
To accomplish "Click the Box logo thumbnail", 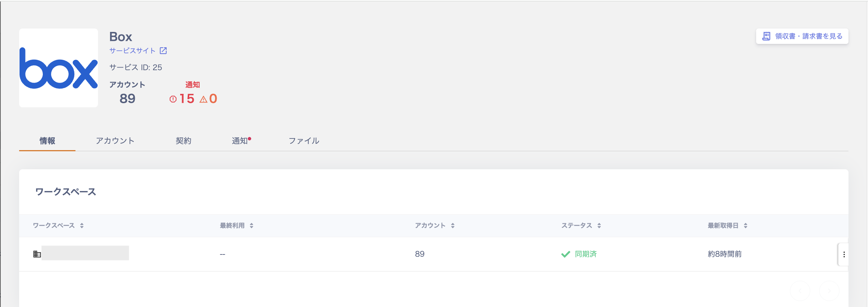I will tap(59, 68).
